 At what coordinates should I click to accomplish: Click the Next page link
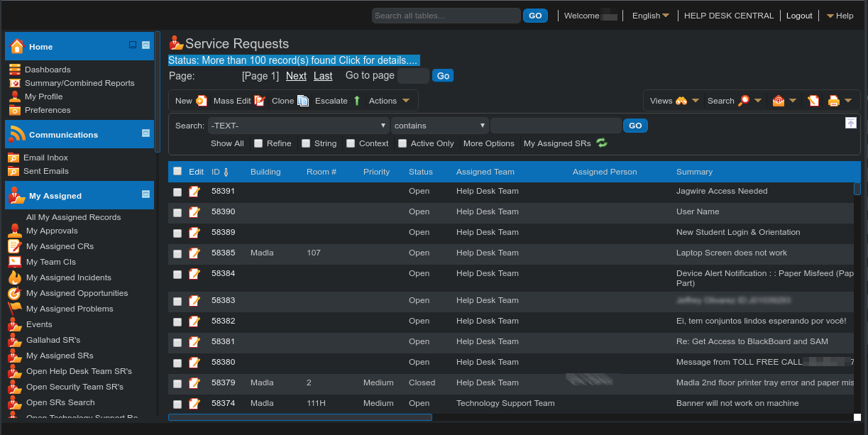coord(296,76)
